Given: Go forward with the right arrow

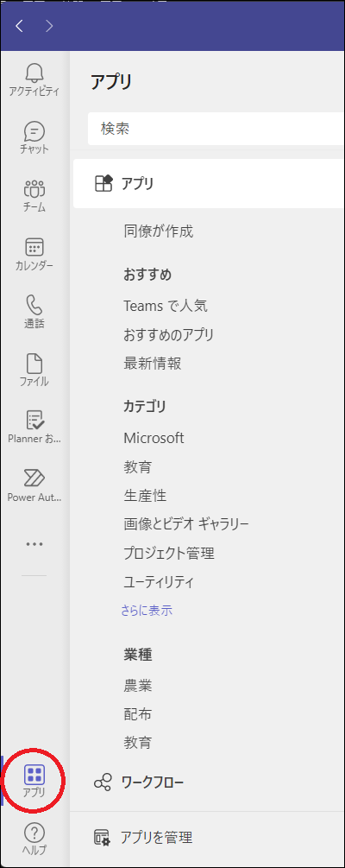Looking at the screenshot, I should coord(49,25).
